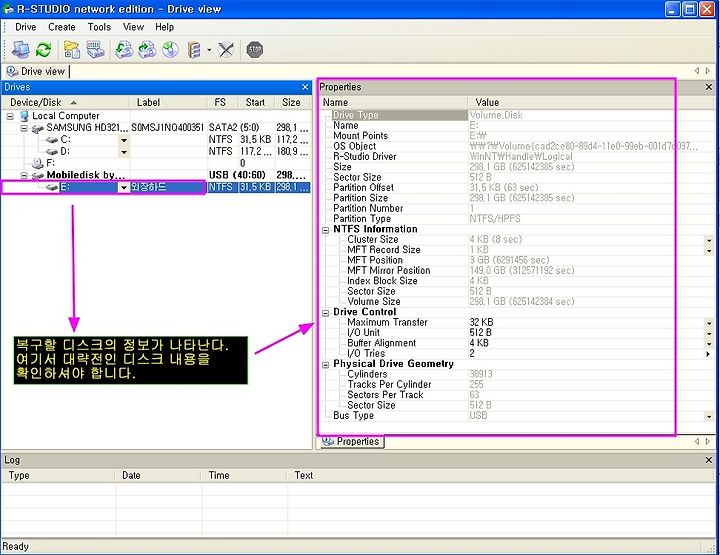
Task: Collapse the SAMSUNG HD321 drive node
Action: coord(24,129)
